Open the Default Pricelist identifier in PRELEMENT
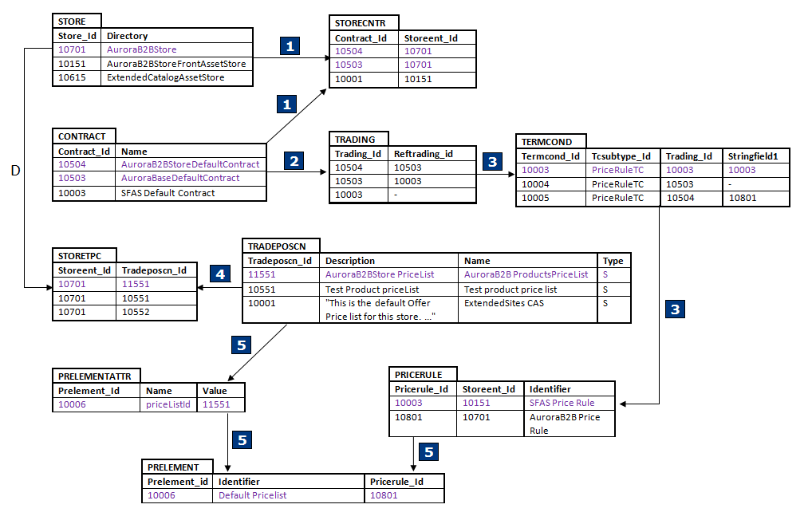The image size is (812, 524). coord(252,495)
